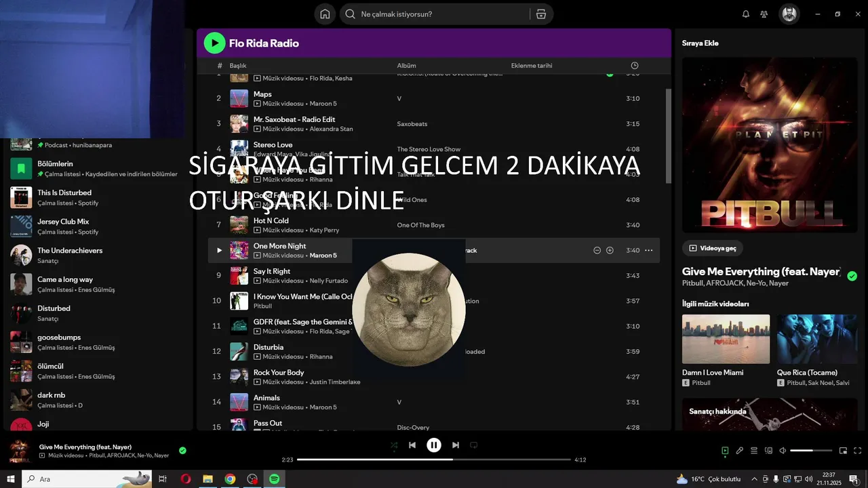Open Alexandra Stan artist link
The width and height of the screenshot is (868, 488).
(x=331, y=129)
